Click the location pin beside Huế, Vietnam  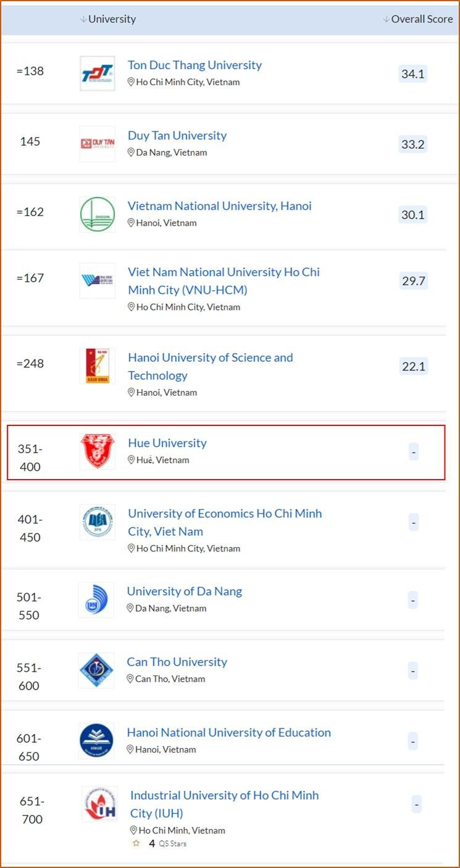pos(131,460)
